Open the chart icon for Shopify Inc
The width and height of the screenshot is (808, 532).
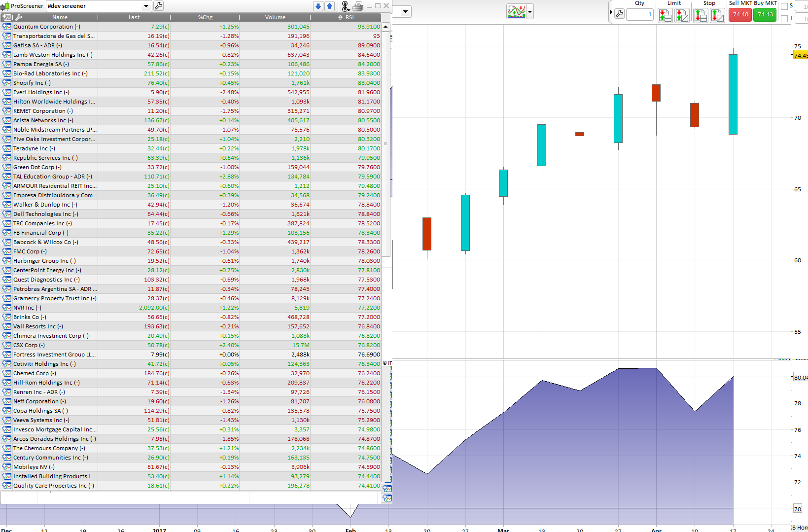(x=7, y=83)
